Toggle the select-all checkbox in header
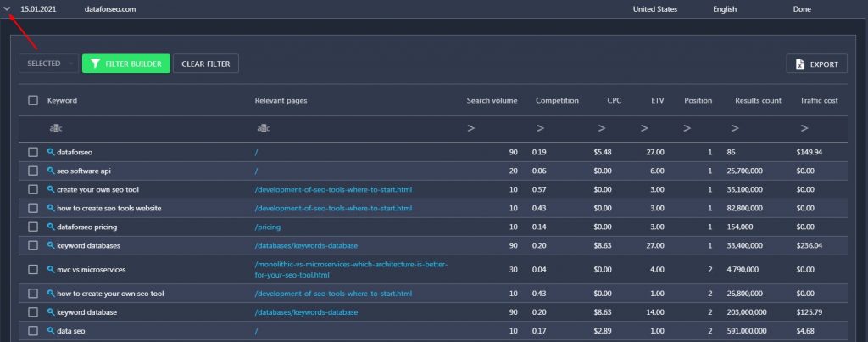Viewport: 868px width, 342px height. [x=33, y=100]
